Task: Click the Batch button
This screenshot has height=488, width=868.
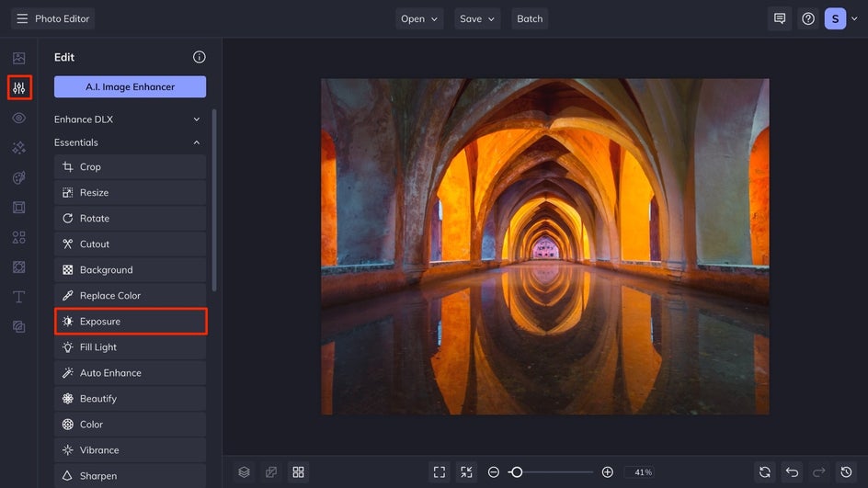Action: [530, 18]
